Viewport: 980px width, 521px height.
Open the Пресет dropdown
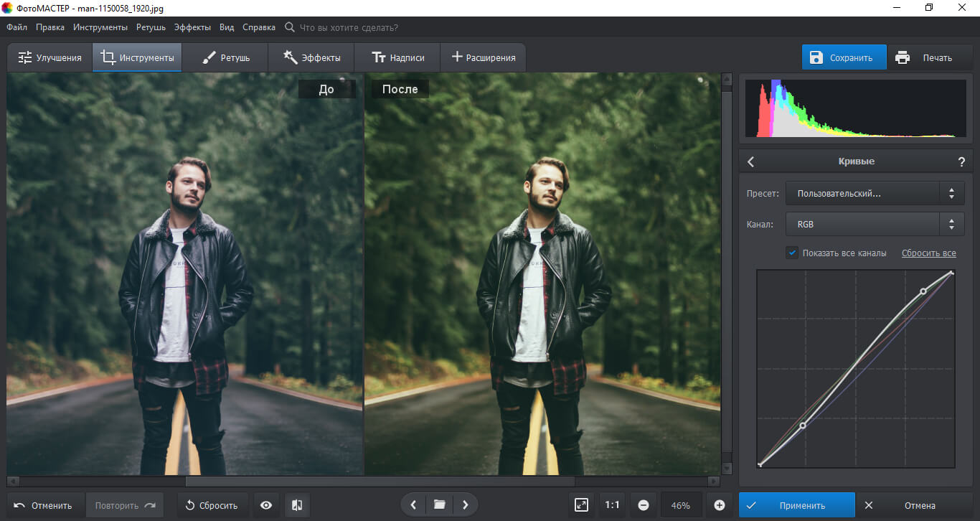(x=875, y=193)
